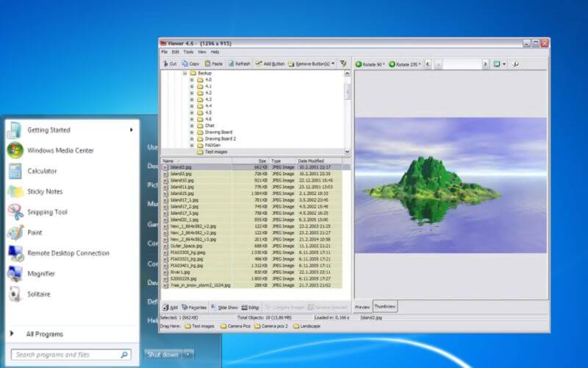
Task: Open the View menu
Action: click(x=201, y=52)
